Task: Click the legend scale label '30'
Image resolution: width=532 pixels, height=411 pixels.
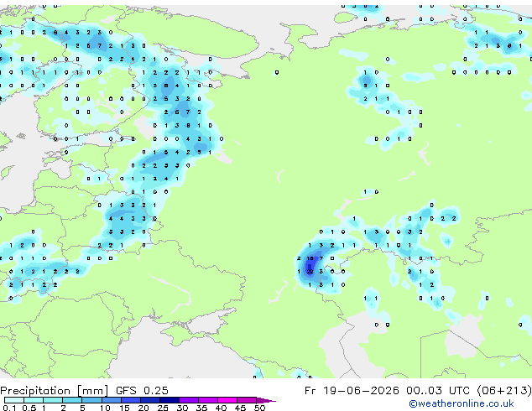Action: [182, 408]
